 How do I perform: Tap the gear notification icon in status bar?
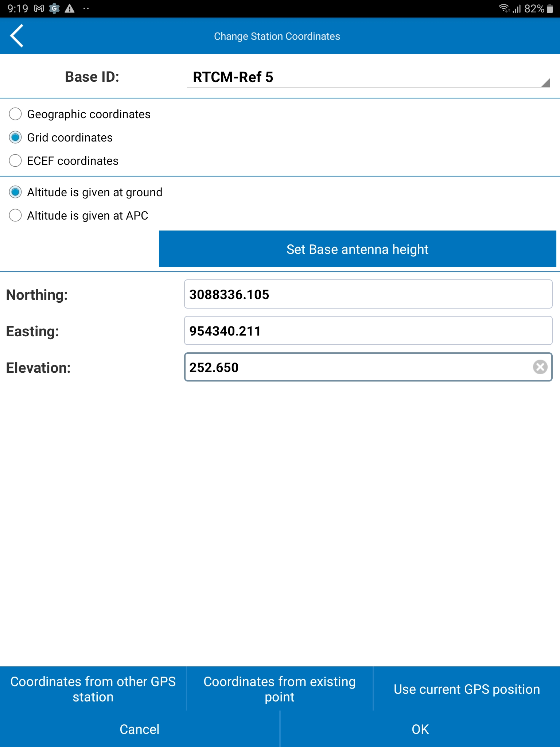(x=54, y=8)
